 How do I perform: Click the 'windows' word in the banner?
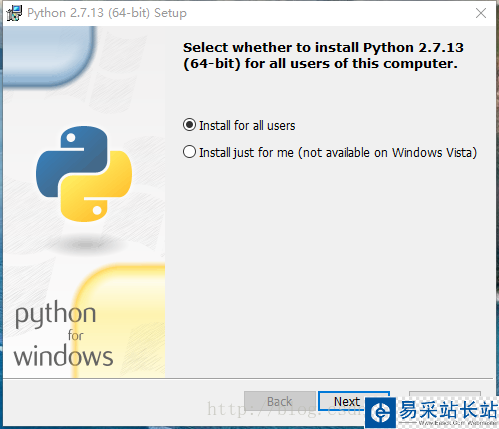coord(63,356)
